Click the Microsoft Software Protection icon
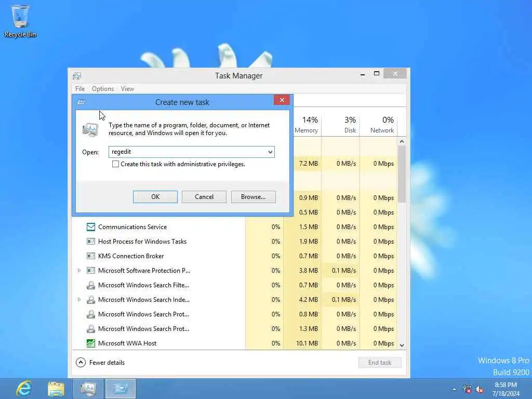Screen dimensions: 532x399 90,271
